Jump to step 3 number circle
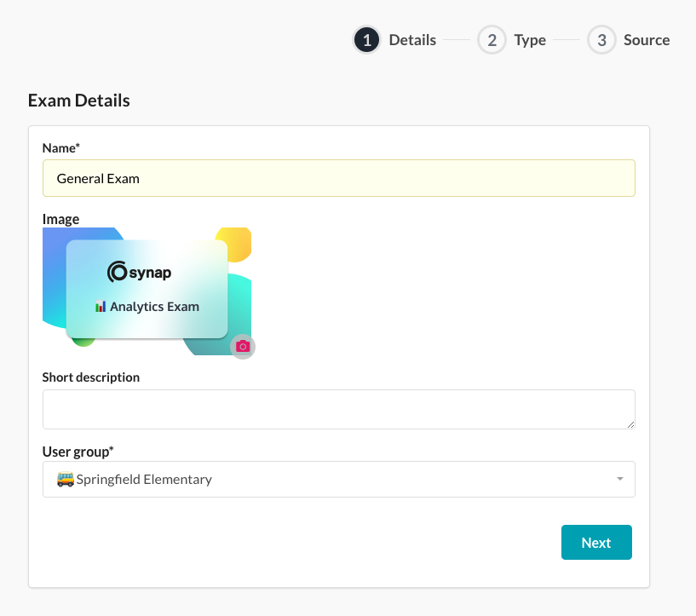Image resolution: width=696 pixels, height=616 pixels. (x=601, y=40)
